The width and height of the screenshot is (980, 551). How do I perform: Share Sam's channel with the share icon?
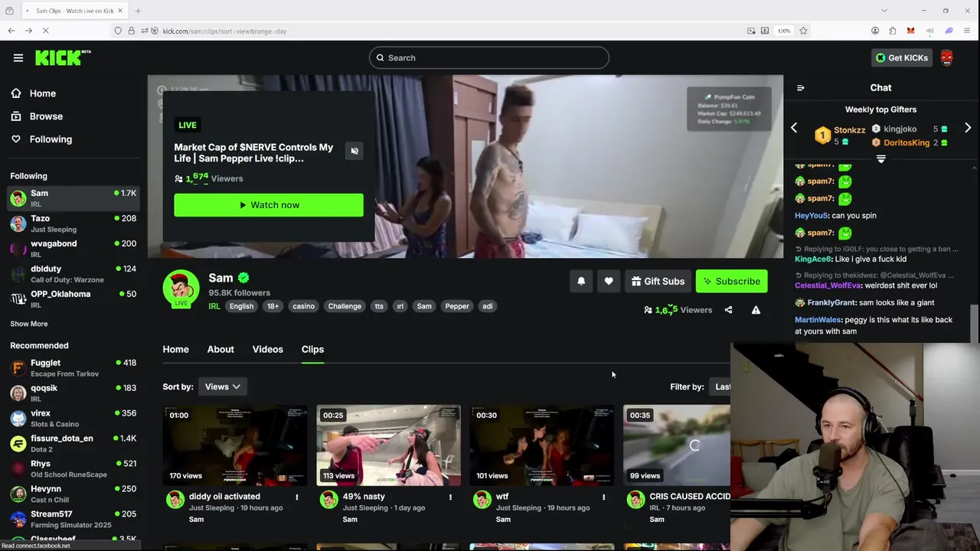728,310
